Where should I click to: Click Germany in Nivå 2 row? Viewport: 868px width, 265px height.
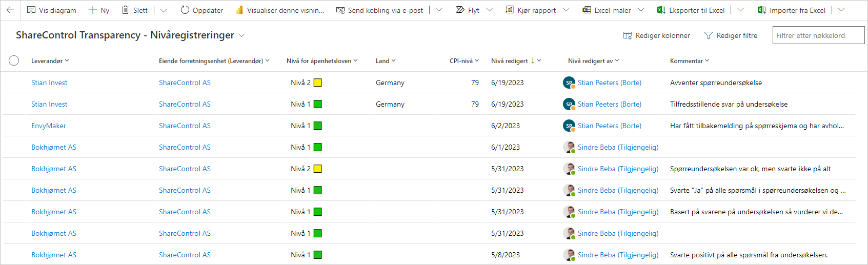coord(390,83)
